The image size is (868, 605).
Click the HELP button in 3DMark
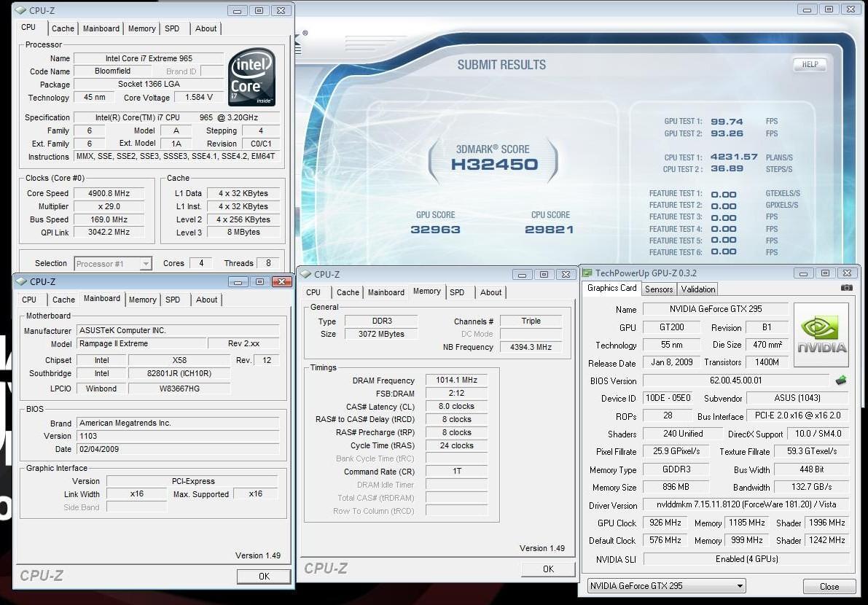[x=810, y=65]
